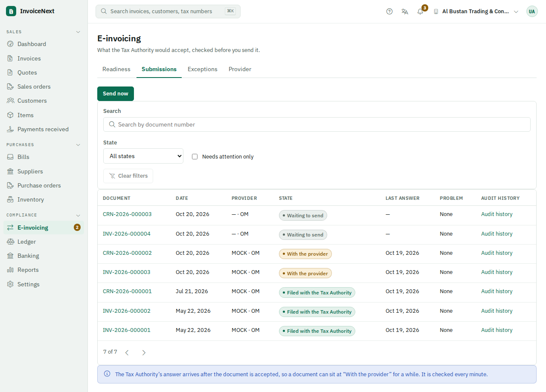
Task: Click the Settings gear icon
Action: coord(10,284)
